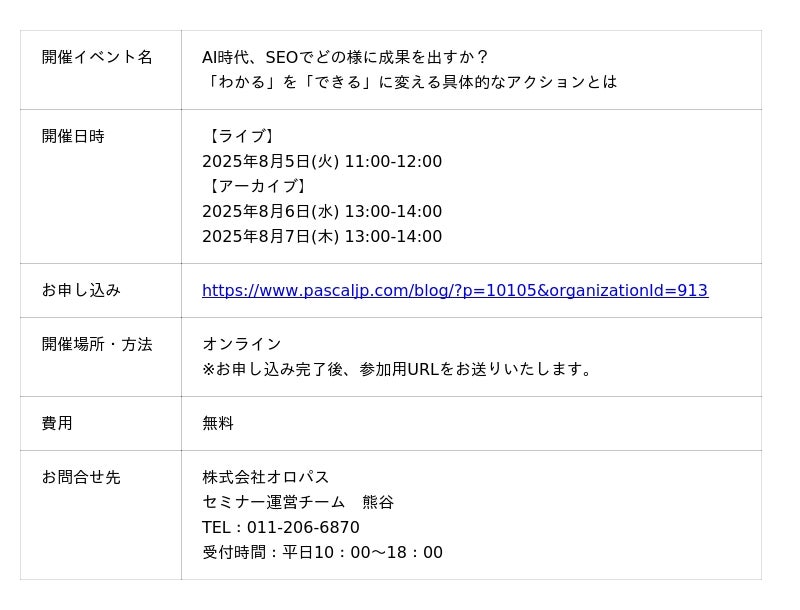Select the live date 2025年8月5日(火) 11:00-12:00
The image size is (800, 610).
point(322,161)
